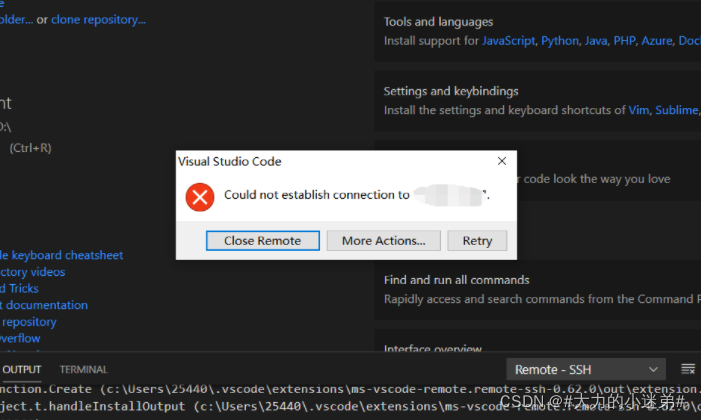This screenshot has width=701, height=420.
Task: Switch to the OUTPUT panel tab
Action: pyautogui.click(x=21, y=370)
